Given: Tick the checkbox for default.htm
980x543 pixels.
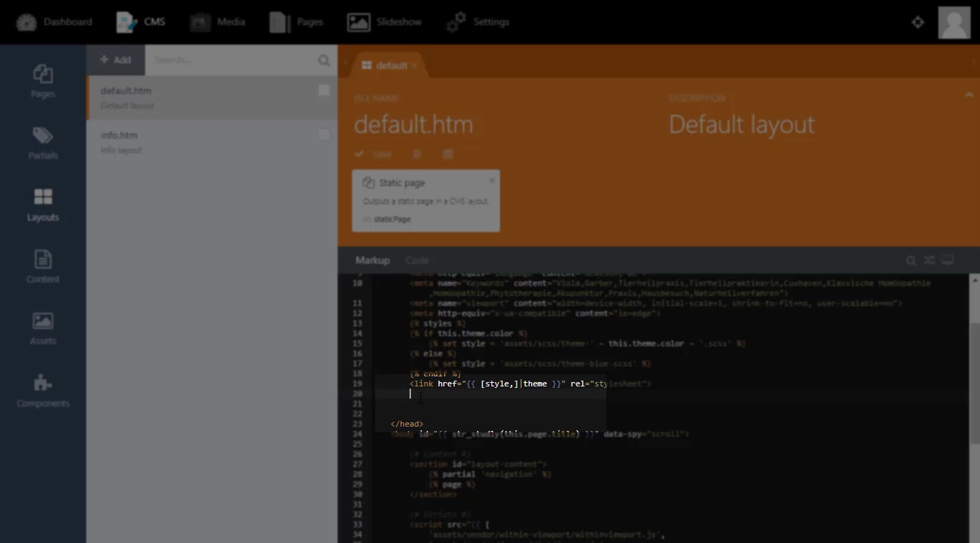Looking at the screenshot, I should tap(324, 90).
